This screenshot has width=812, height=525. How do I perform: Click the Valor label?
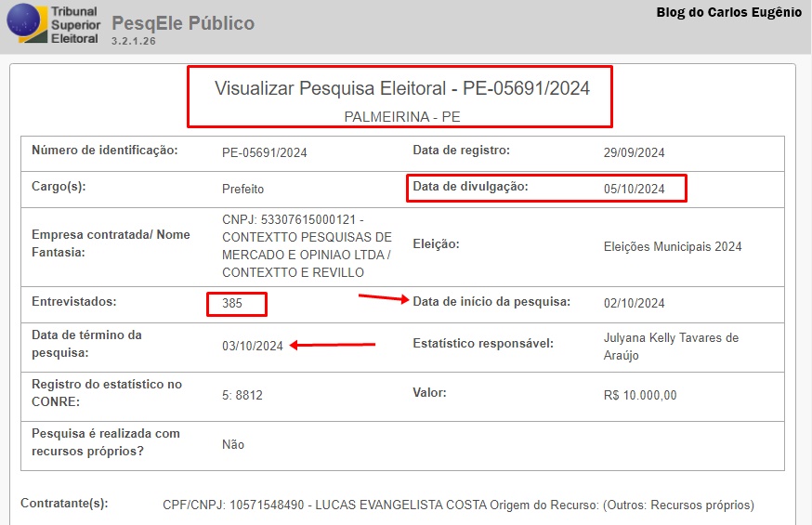429,392
